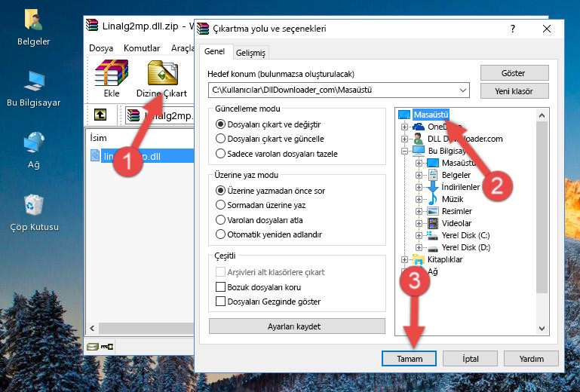Open the Komutlar menu in WinRAR
The image size is (580, 392).
tap(142, 48)
